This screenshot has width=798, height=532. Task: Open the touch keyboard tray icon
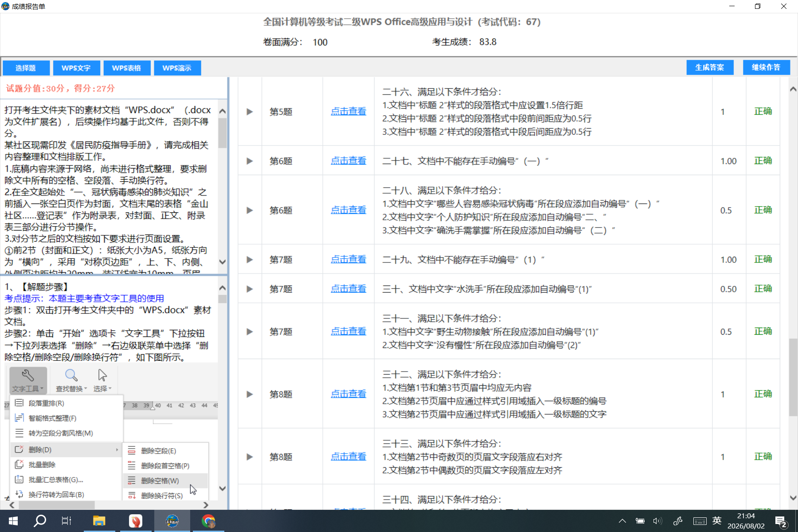[x=700, y=521]
